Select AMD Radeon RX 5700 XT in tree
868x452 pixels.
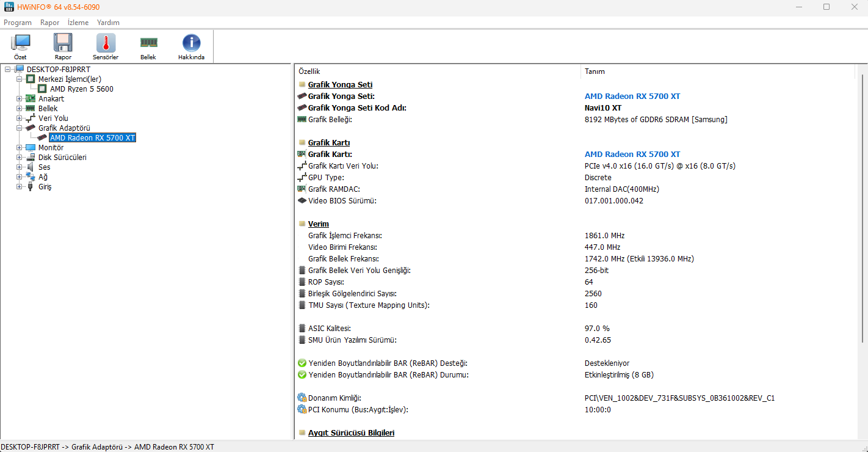click(93, 137)
